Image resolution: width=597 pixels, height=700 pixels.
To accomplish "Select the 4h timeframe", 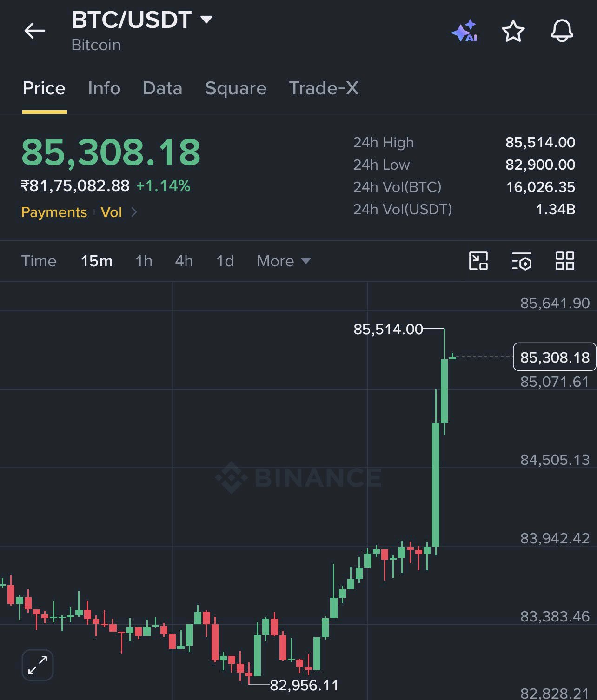I will click(x=184, y=261).
